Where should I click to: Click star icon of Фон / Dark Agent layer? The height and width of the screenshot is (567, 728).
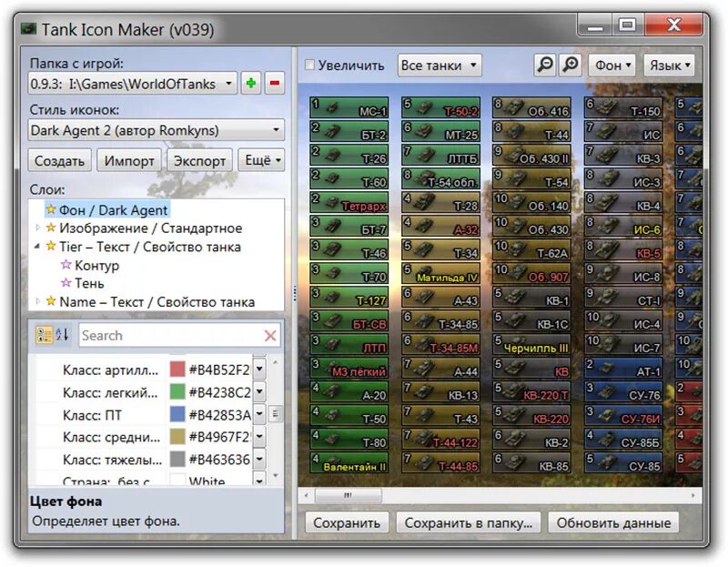[51, 209]
